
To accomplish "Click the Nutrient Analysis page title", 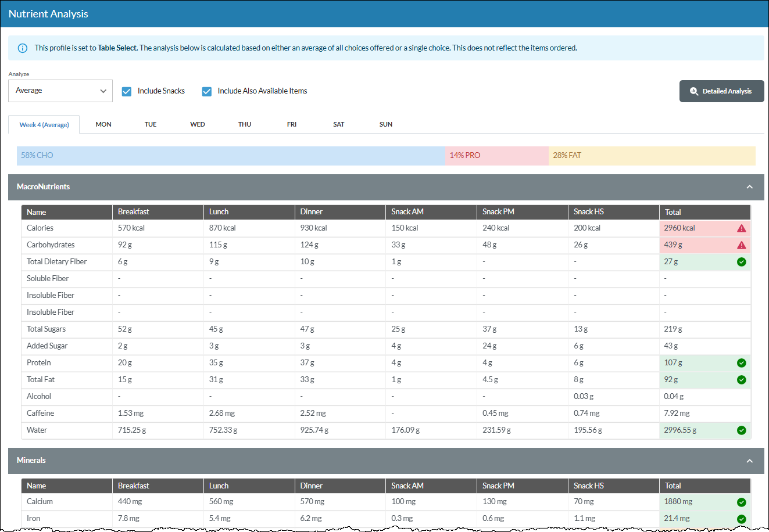I will (x=48, y=14).
